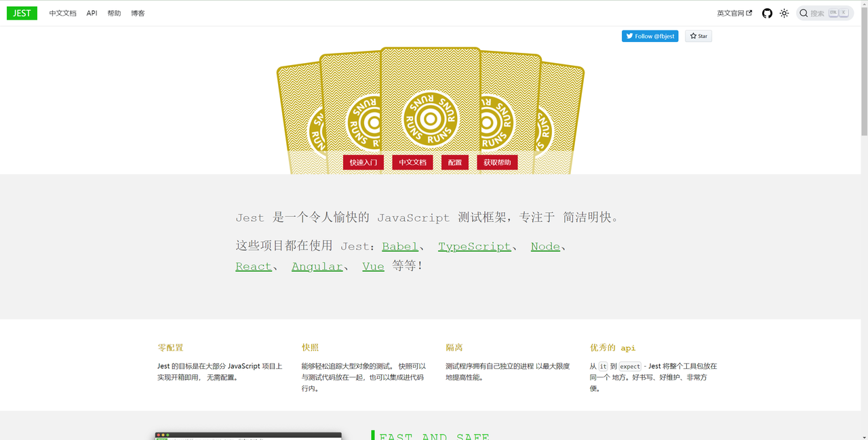Viewport: 868px width, 440px height.
Task: Click the inline 'expect' code text
Action: [x=630, y=366]
